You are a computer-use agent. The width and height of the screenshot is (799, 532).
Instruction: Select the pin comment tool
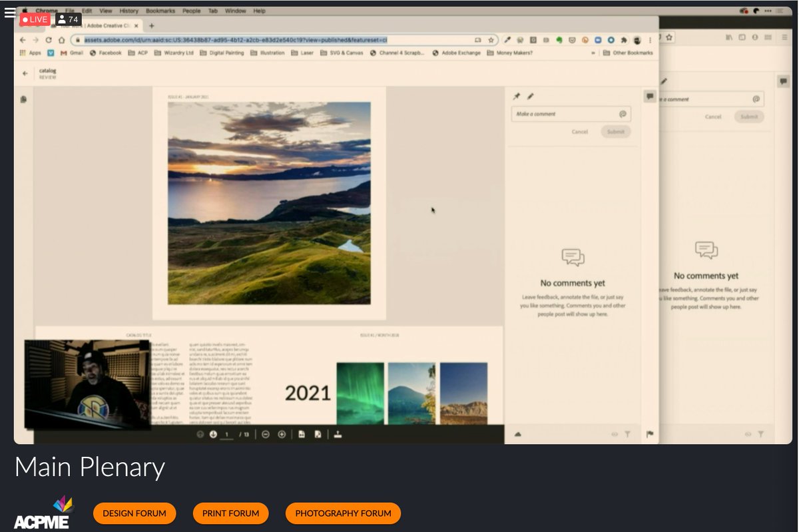click(516, 97)
